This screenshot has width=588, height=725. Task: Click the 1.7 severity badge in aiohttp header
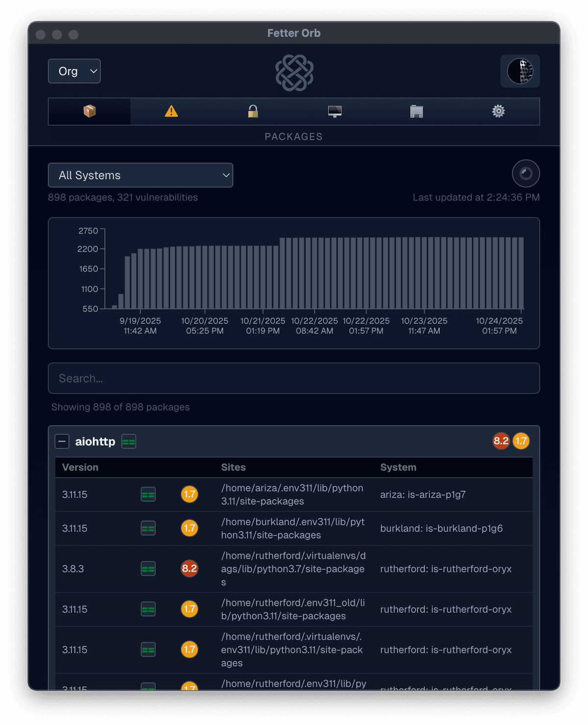coord(521,441)
